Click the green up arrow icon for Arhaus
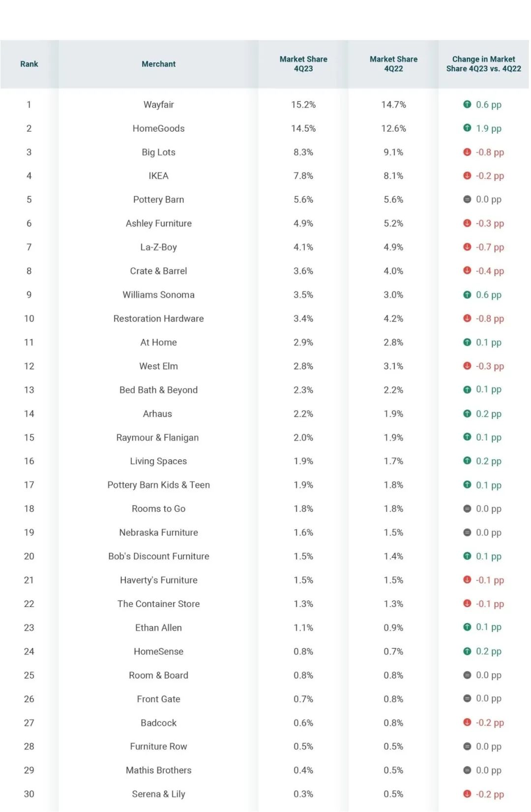This screenshot has height=812, width=531. 467,414
